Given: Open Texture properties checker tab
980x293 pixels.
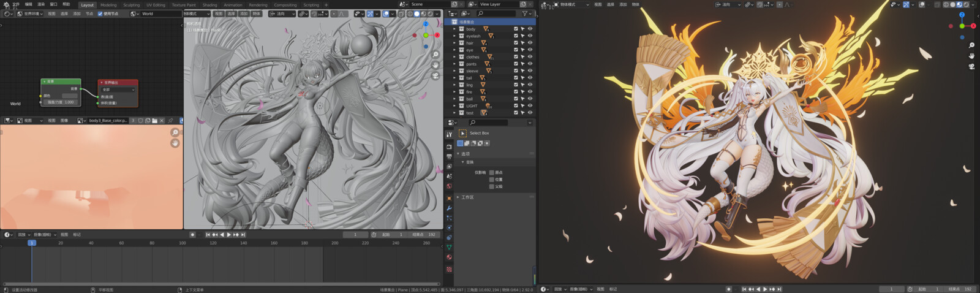Looking at the screenshot, I should (x=449, y=269).
